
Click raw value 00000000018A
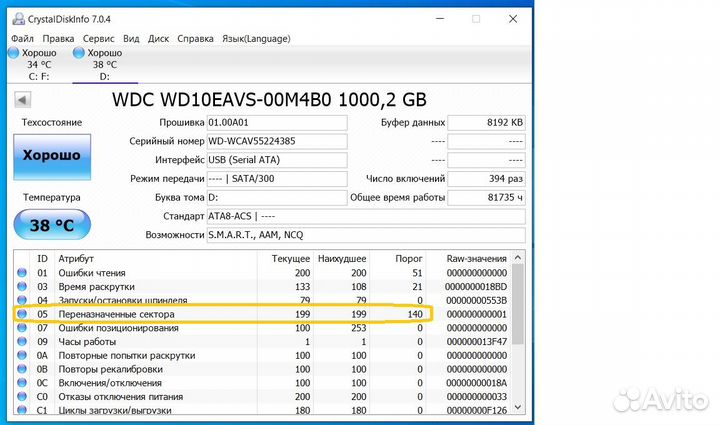(477, 383)
